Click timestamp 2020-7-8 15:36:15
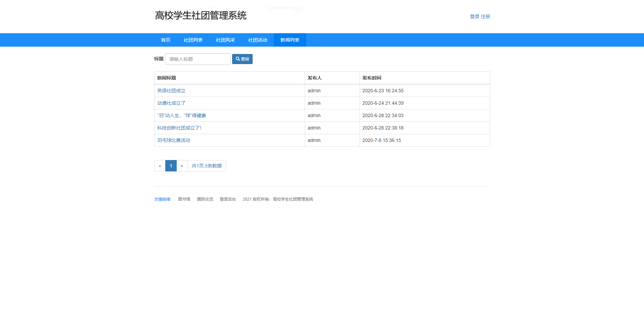 pos(382,140)
